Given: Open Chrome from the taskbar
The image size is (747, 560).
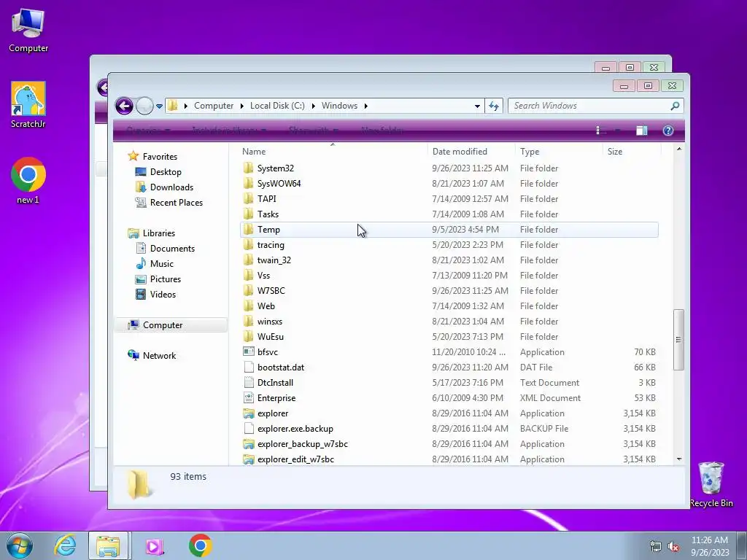Looking at the screenshot, I should [200, 545].
